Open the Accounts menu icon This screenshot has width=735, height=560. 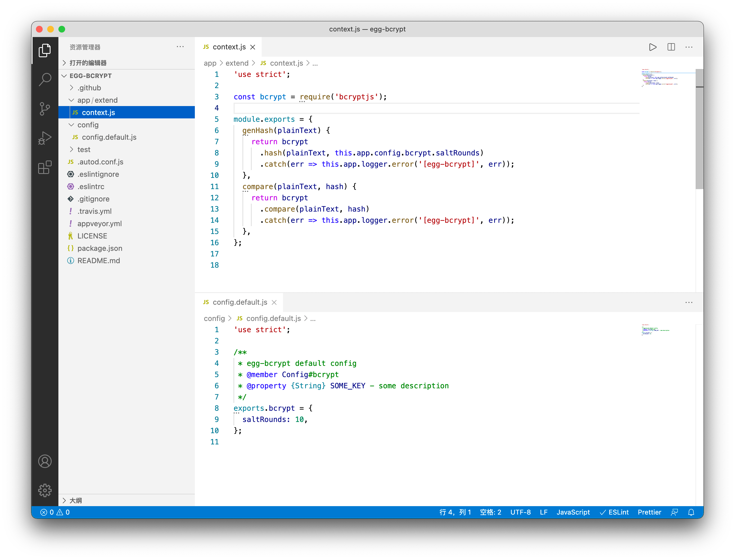point(45,461)
